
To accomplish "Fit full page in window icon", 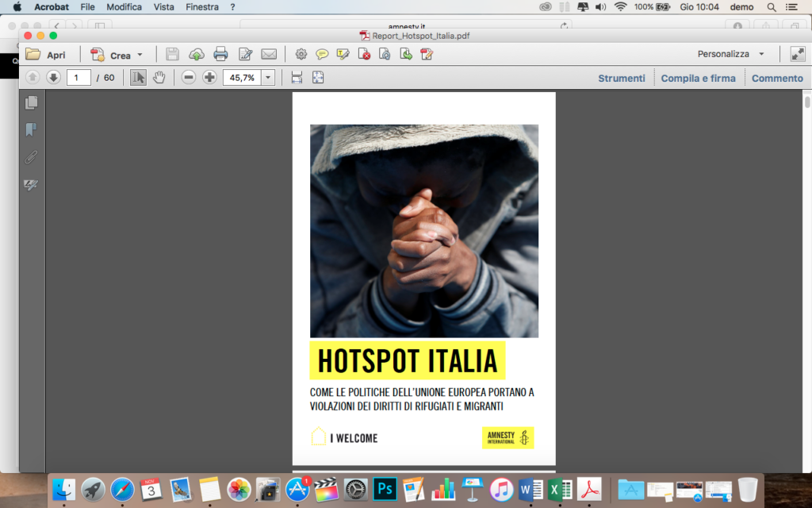I will click(x=318, y=77).
